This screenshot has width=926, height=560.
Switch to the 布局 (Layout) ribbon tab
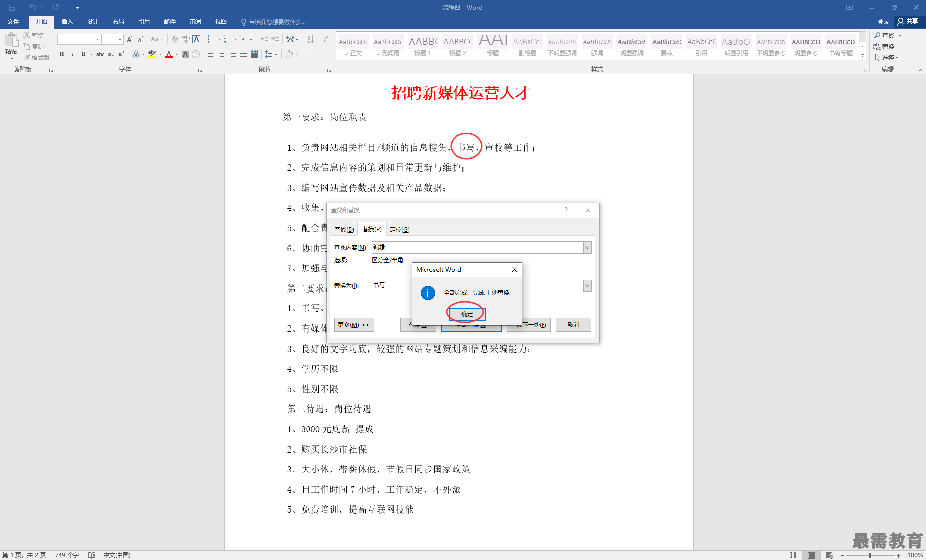click(118, 22)
